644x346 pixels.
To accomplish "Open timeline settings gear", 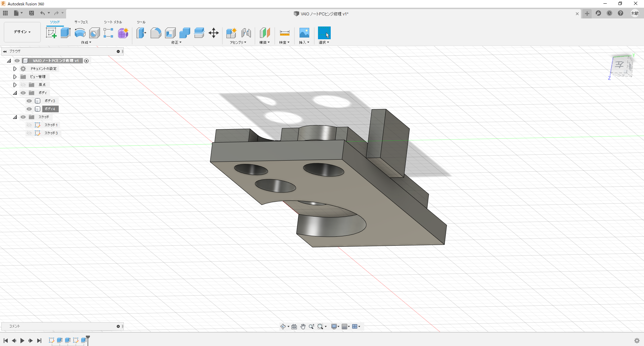I will click(637, 341).
